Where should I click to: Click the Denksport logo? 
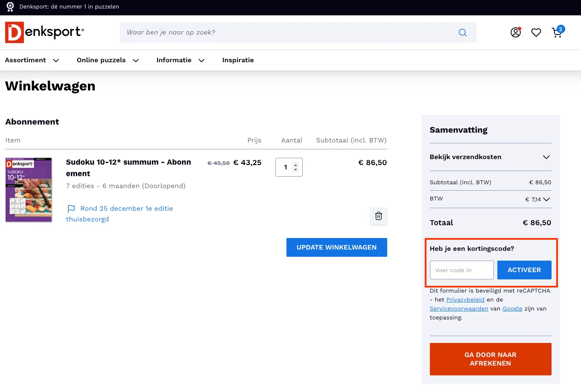tap(44, 32)
